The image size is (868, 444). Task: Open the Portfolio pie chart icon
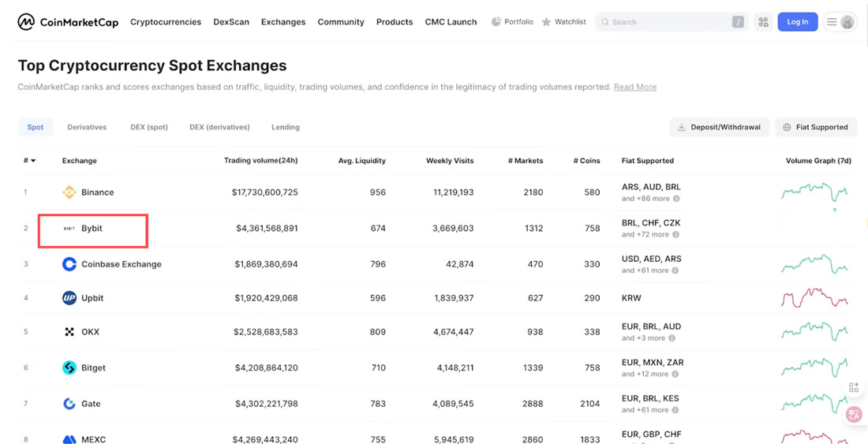pos(496,22)
